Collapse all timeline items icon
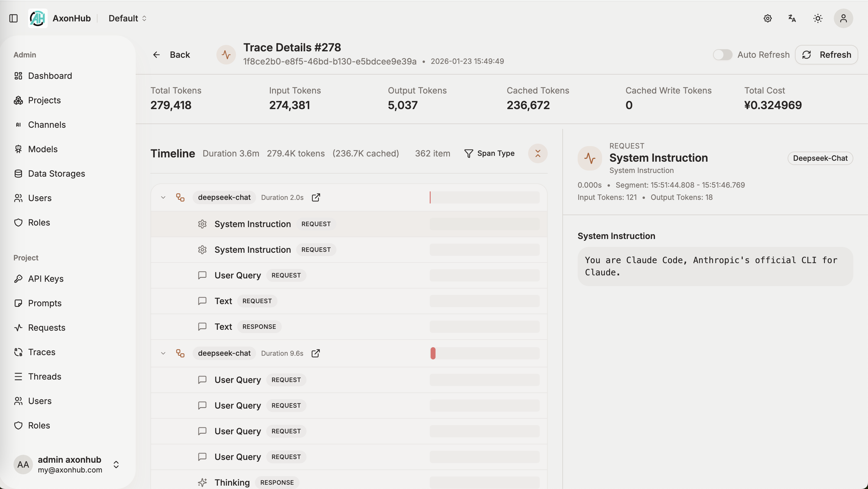Viewport: 868px width, 489px height. [537, 153]
